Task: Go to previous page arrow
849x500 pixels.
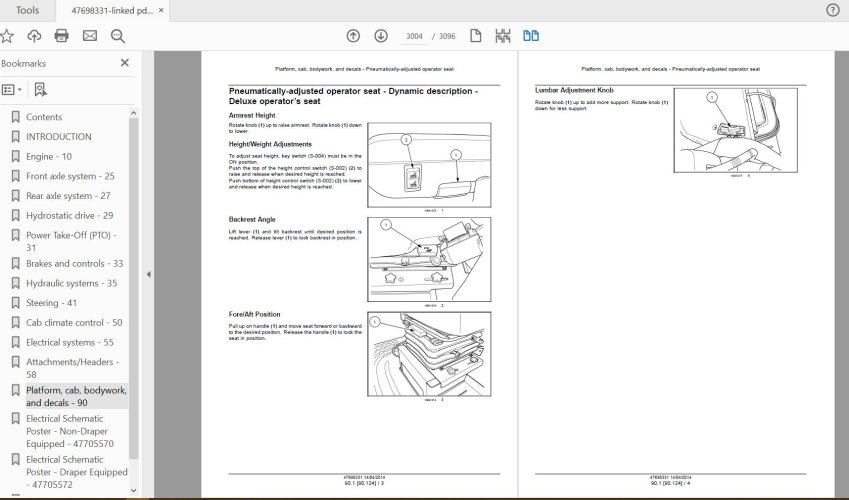Action: (x=353, y=36)
